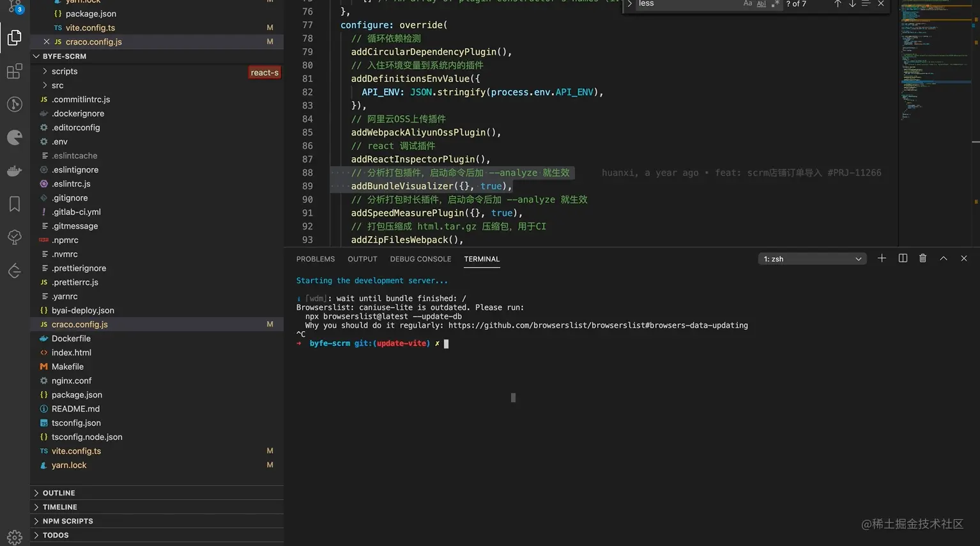The image size is (980, 546).
Task: Switch to the PROBLEMS tab
Action: coord(315,259)
